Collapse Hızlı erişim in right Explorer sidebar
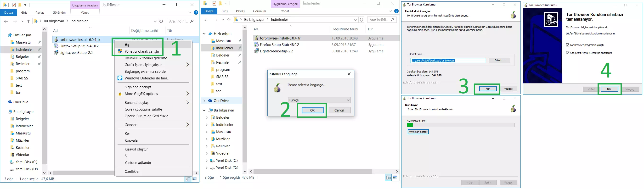Screen dimensions: 644x189 tap(204, 34)
